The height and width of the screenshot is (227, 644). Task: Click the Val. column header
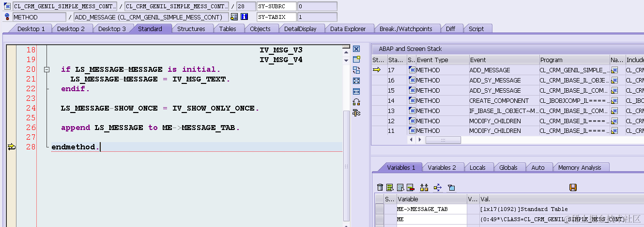[561, 199]
